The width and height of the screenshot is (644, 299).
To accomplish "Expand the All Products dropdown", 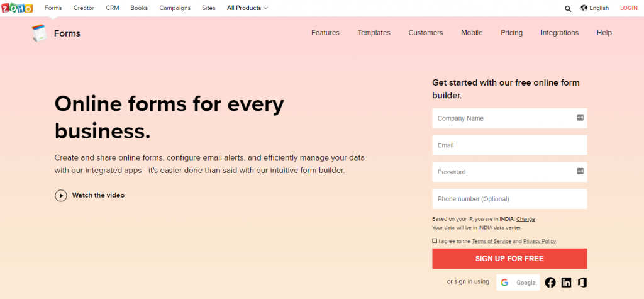I will [247, 8].
